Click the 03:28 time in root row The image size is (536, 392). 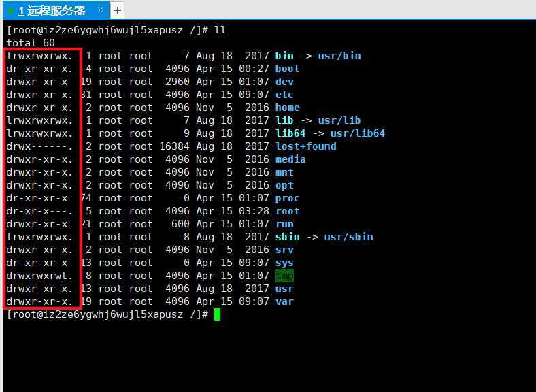(x=254, y=211)
